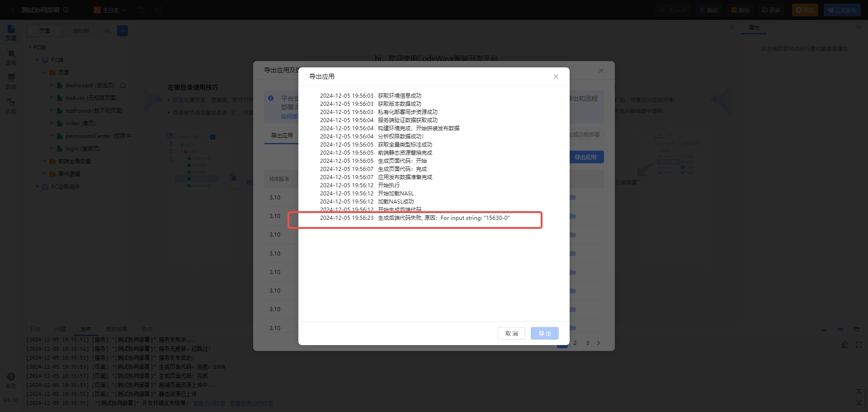Close the inner 导出应用 dialog
The image size is (868, 412).
[x=556, y=76]
